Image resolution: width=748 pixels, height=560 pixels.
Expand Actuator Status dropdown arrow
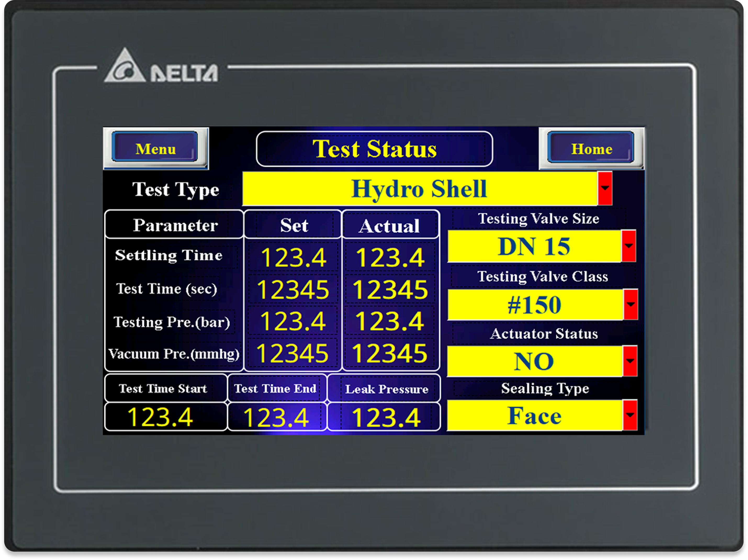[630, 361]
